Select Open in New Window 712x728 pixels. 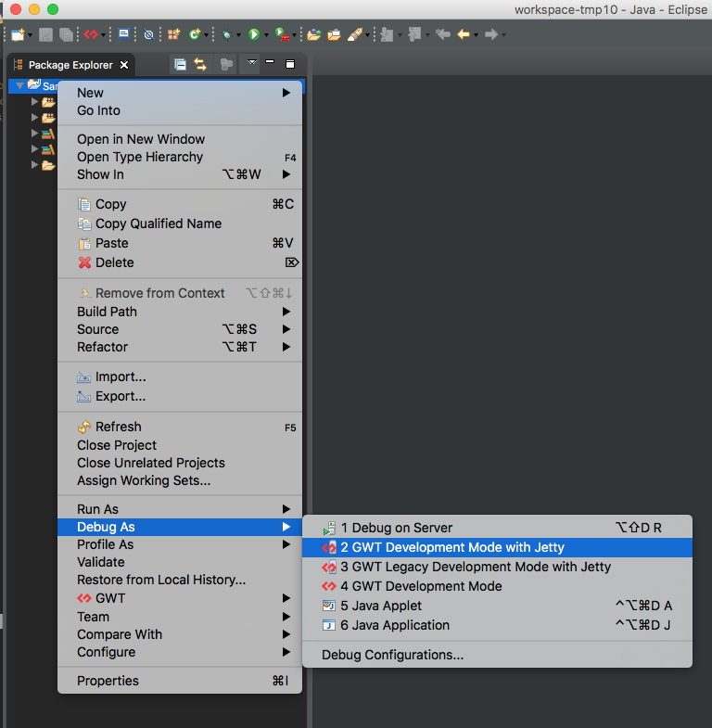click(x=180, y=139)
